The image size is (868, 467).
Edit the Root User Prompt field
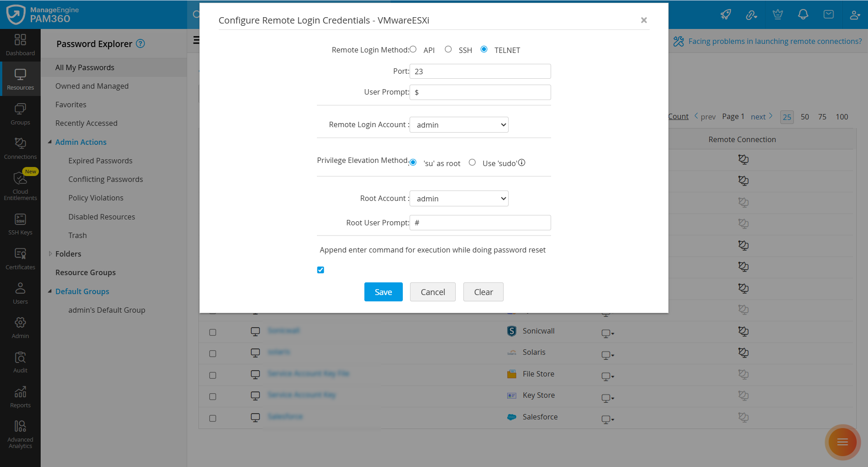480,222
